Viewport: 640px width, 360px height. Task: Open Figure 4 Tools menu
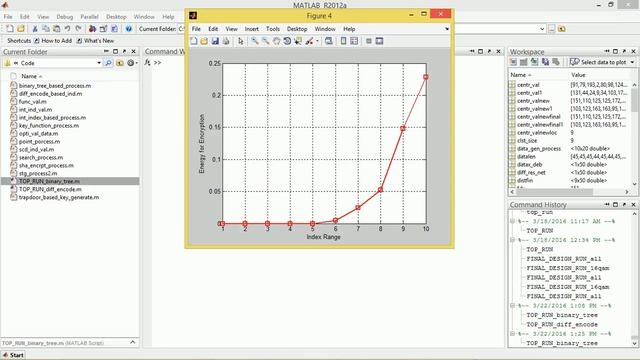(273, 29)
